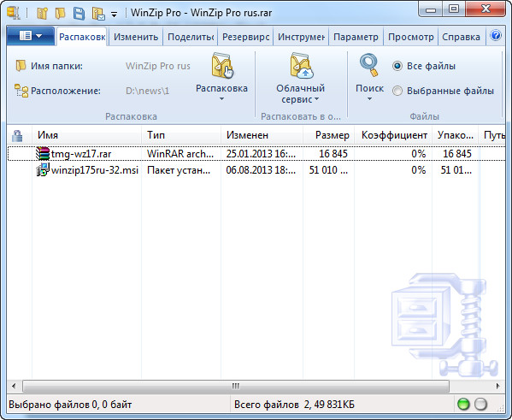The width and height of the screenshot is (512, 420).
Task: Sort by the Изменен column header
Action: pos(262,135)
